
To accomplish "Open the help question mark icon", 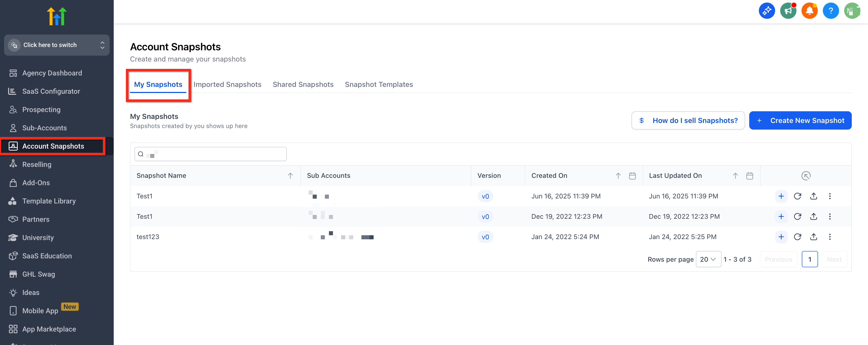I will coord(831,11).
